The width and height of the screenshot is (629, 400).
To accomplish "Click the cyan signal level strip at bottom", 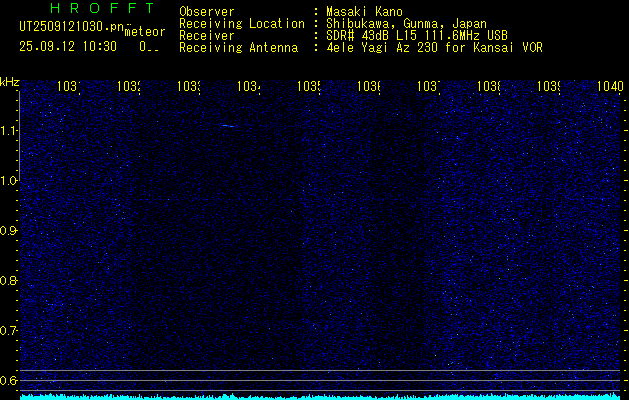I will click(x=320, y=397).
